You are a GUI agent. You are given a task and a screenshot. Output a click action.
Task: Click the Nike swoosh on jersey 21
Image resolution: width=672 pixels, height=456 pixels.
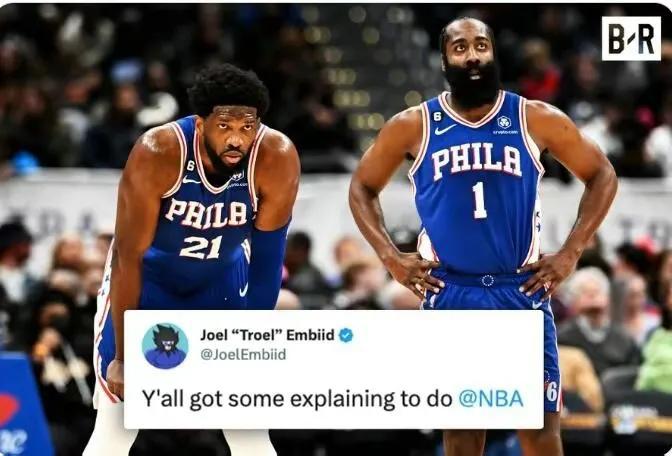(191, 180)
